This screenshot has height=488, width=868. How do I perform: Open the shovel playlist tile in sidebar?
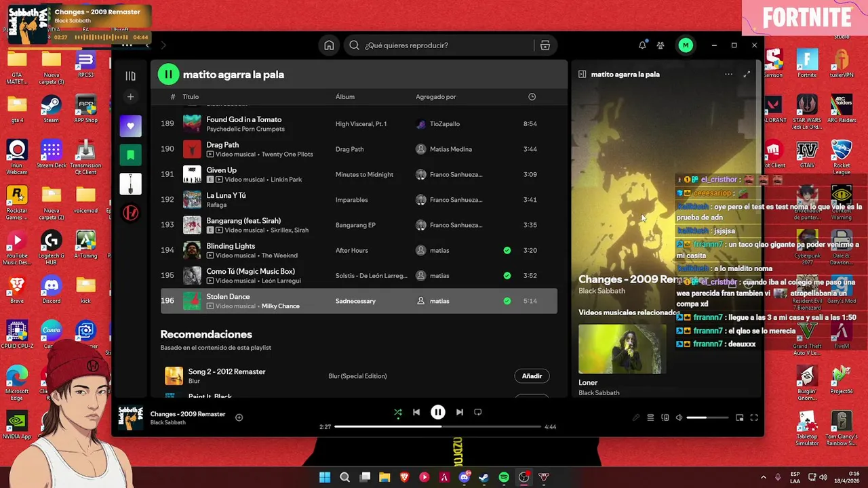tap(130, 184)
